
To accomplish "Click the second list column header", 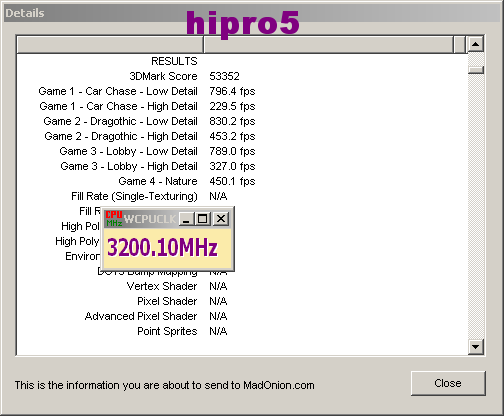I will [329, 44].
